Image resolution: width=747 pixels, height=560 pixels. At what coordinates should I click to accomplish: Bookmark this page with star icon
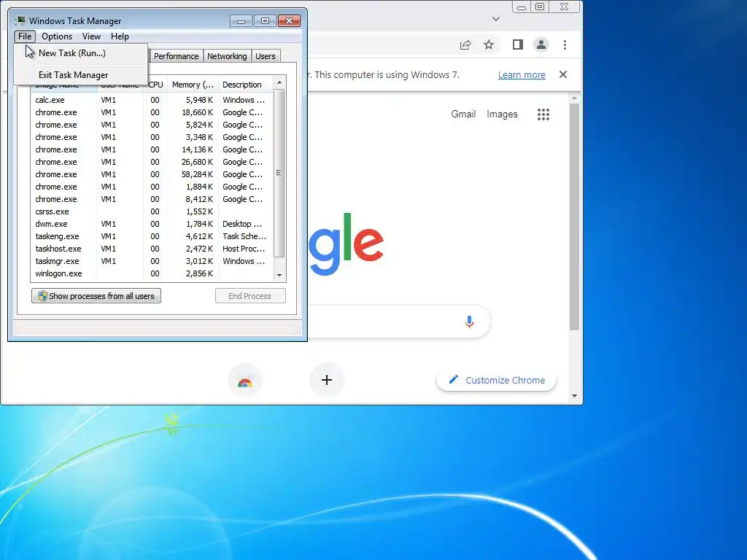click(489, 44)
